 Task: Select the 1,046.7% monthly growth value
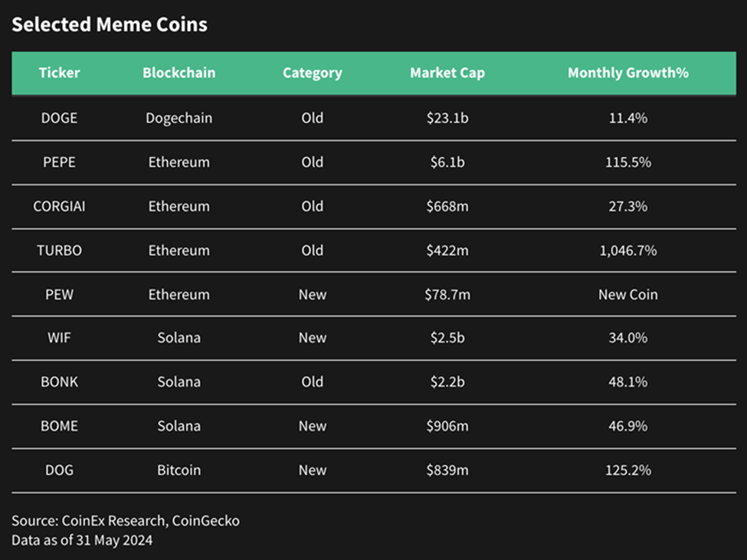627,251
